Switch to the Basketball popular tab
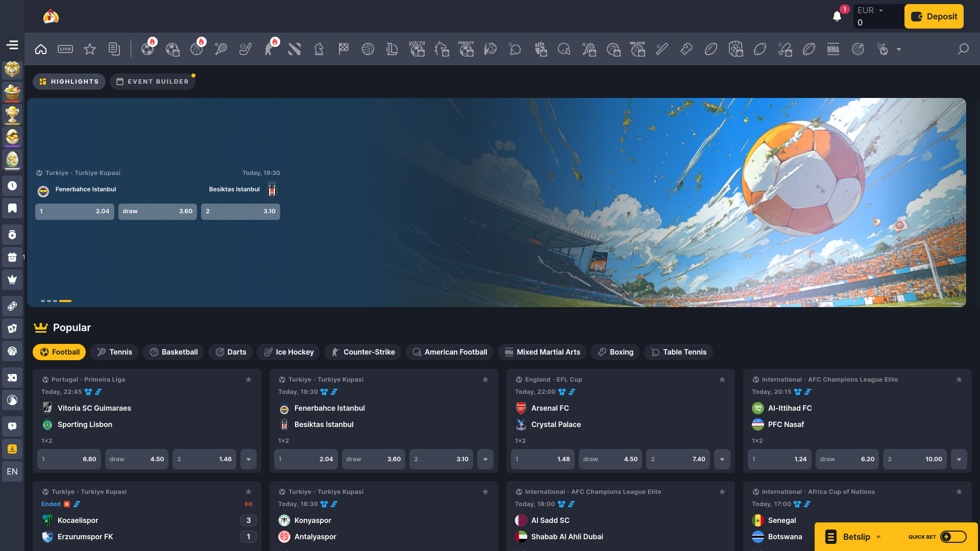 174,352
